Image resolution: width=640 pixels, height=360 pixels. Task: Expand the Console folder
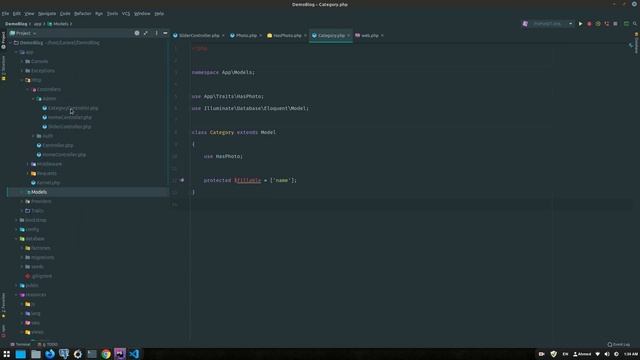tap(22, 62)
